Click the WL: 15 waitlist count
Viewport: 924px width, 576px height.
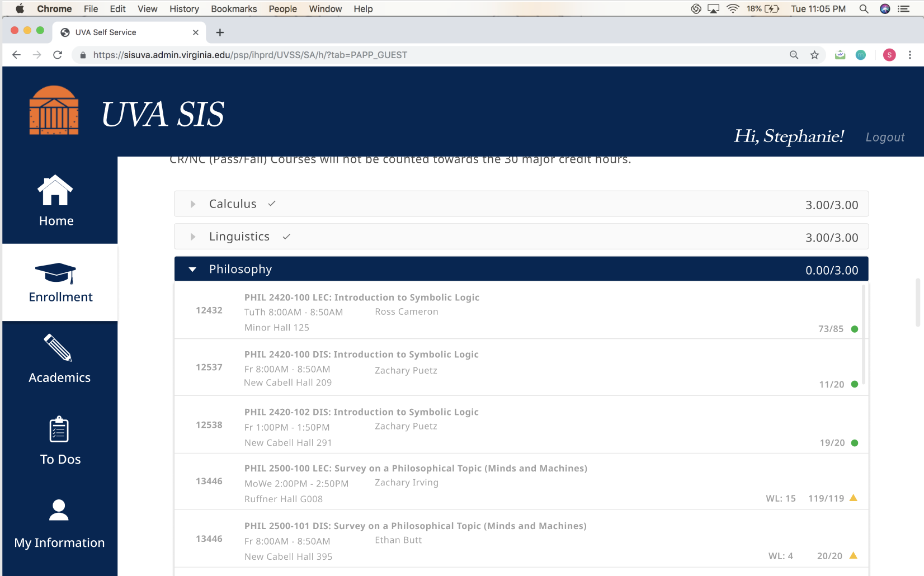point(781,498)
